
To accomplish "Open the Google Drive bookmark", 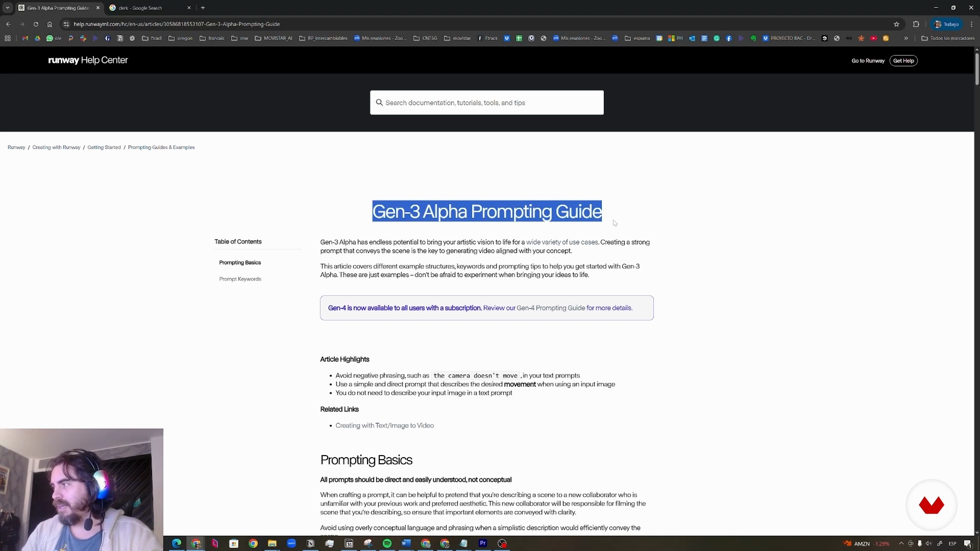I will point(37,38).
